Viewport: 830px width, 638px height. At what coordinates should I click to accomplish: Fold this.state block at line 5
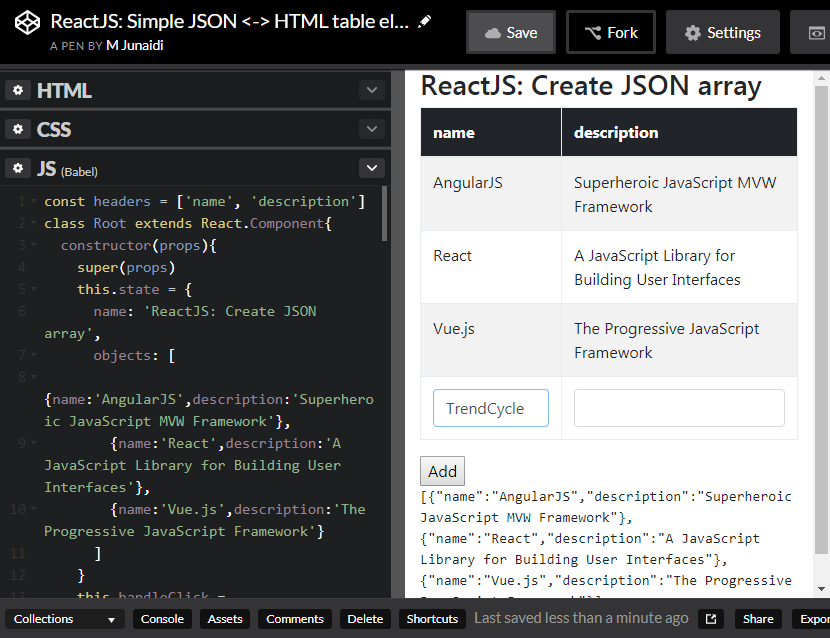pos(33,289)
